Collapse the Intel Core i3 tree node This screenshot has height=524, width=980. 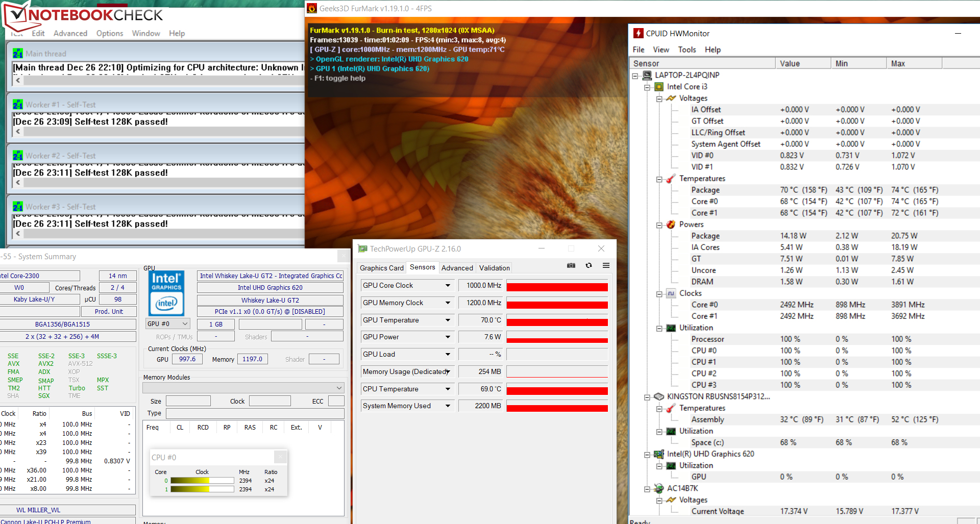pos(647,87)
